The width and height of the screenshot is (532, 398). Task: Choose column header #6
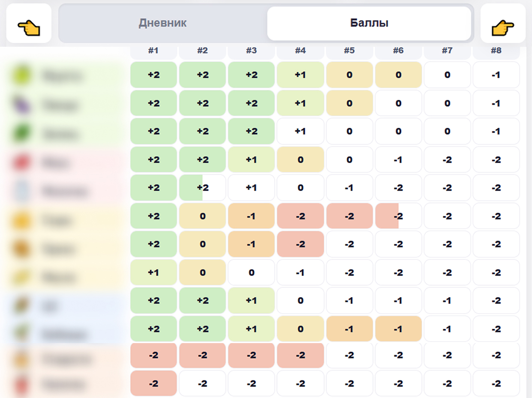pyautogui.click(x=398, y=51)
